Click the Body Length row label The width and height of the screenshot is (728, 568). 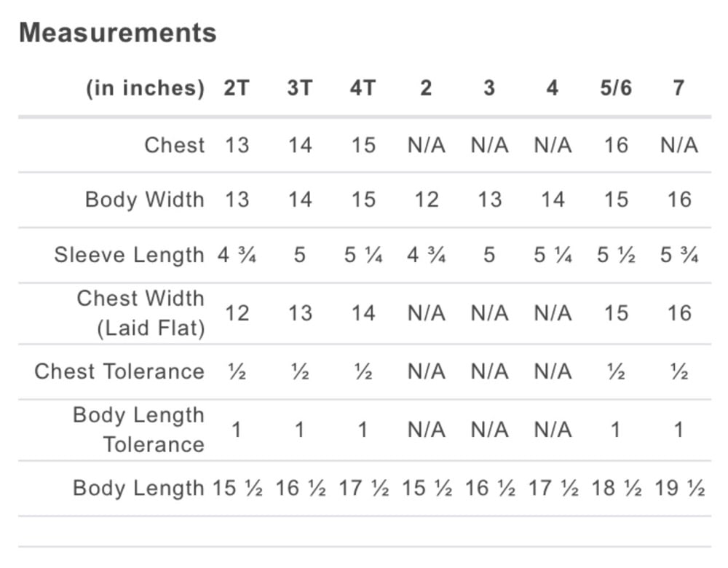tap(139, 488)
